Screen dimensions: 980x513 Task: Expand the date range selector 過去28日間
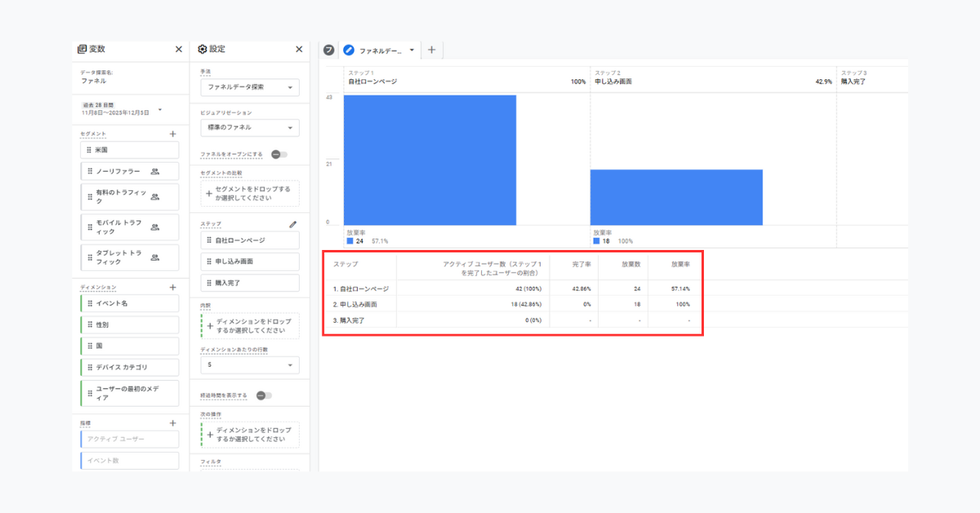160,109
